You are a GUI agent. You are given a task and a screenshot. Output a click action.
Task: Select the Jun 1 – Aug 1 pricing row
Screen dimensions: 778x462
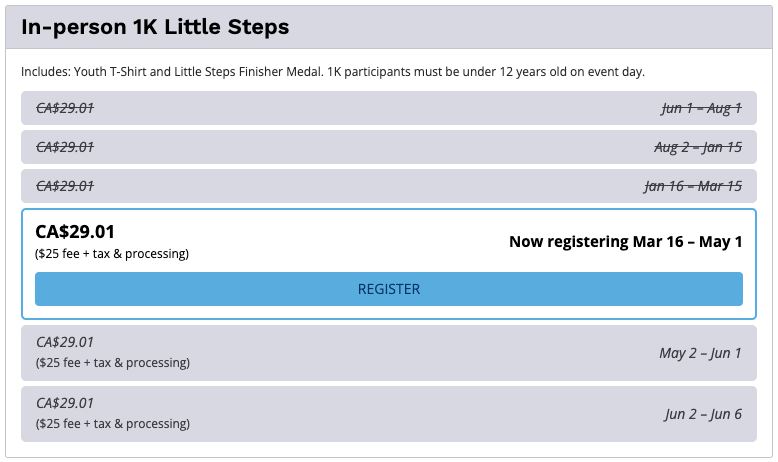click(x=389, y=108)
